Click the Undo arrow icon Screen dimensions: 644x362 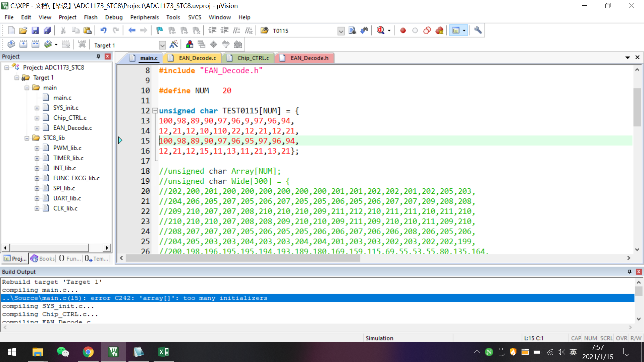pyautogui.click(x=103, y=31)
